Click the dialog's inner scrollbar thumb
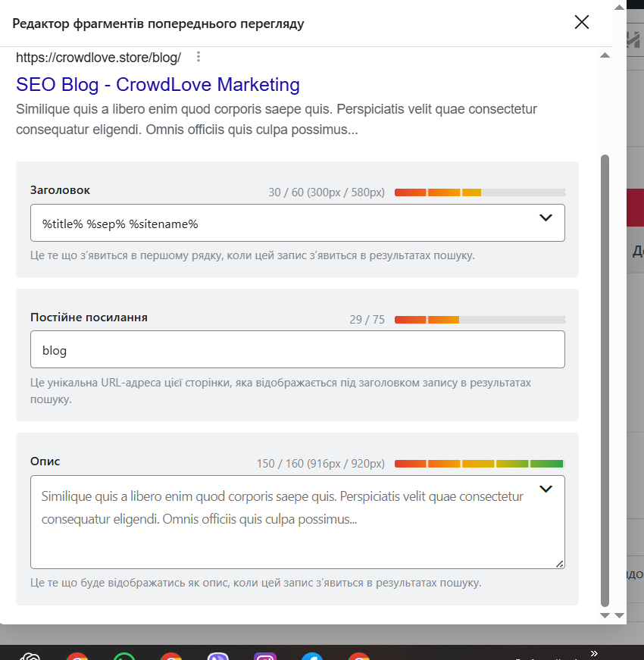644x660 pixels. tap(605, 380)
